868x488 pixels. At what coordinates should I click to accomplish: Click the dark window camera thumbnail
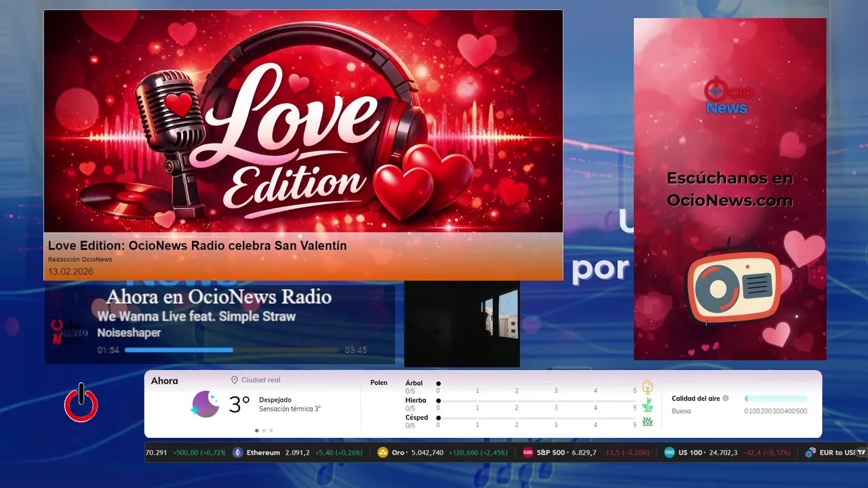462,324
